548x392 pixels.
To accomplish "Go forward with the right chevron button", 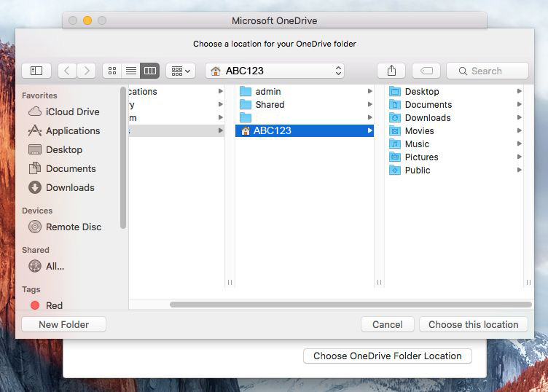I will 86,71.
